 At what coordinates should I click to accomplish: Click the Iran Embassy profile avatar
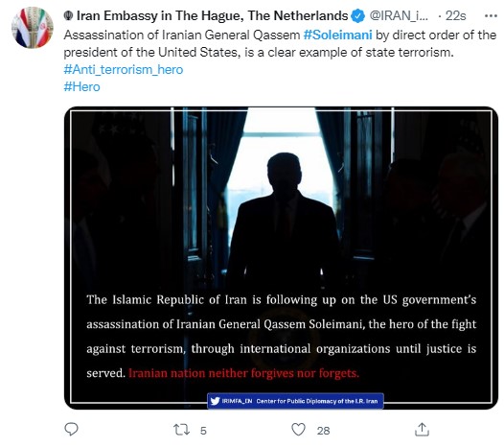pos(33,28)
